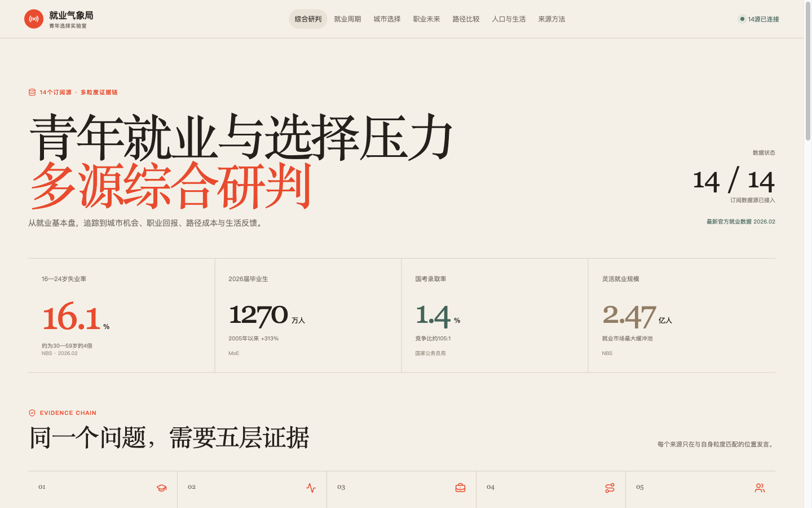812x508 pixels.
Task: Click the shield icon next to EVIDENCE CHAIN
Action: pyautogui.click(x=32, y=413)
